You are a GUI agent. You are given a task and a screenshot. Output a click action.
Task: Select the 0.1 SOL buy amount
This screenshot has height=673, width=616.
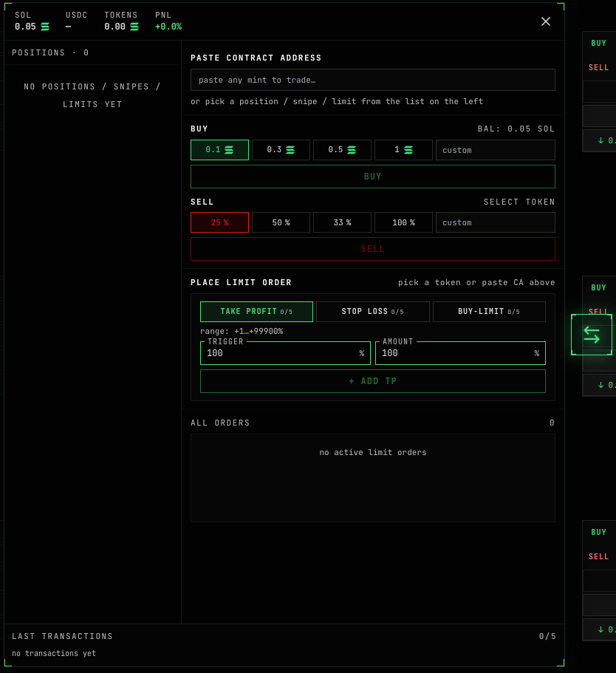coord(220,150)
